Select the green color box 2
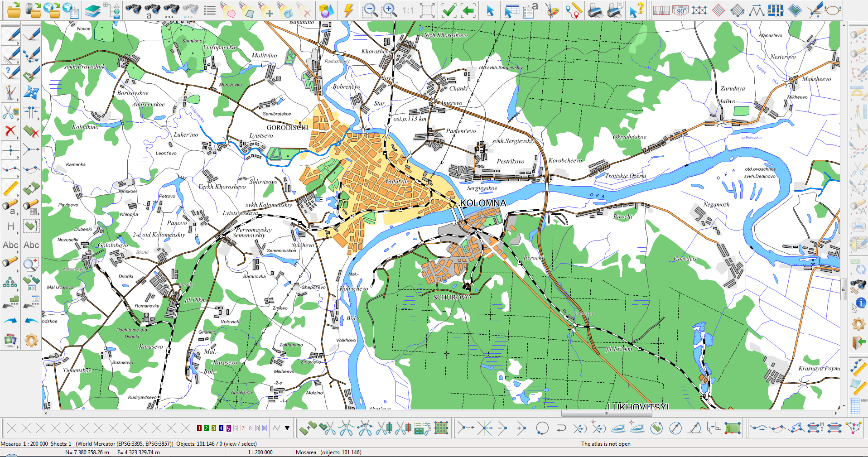The width and height of the screenshot is (868, 457). [x=207, y=428]
